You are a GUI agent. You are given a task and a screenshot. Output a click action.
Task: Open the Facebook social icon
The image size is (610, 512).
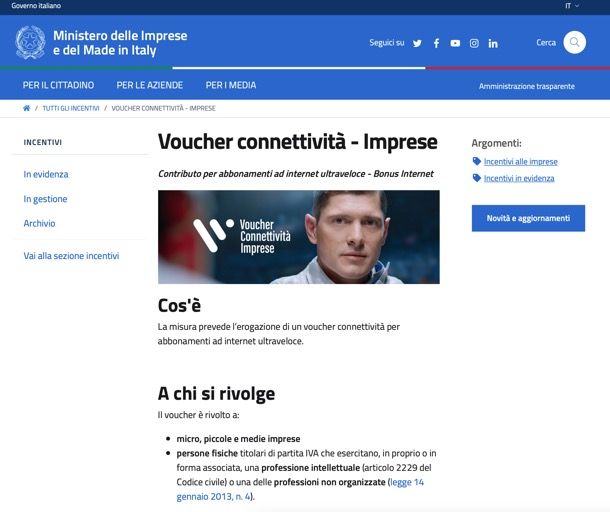coord(436,43)
